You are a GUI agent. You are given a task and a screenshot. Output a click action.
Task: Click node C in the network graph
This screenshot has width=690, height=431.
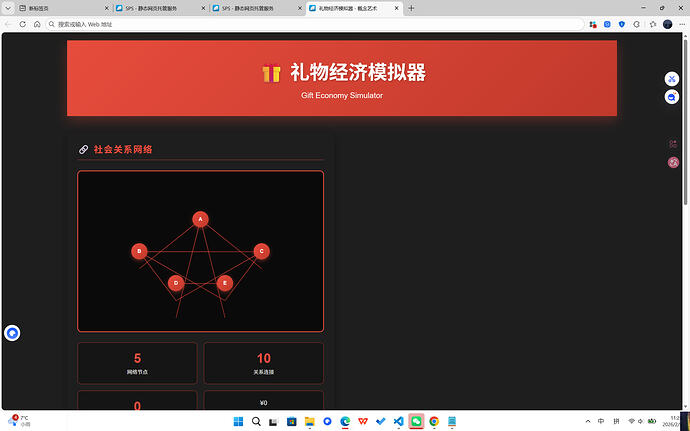[x=261, y=251]
